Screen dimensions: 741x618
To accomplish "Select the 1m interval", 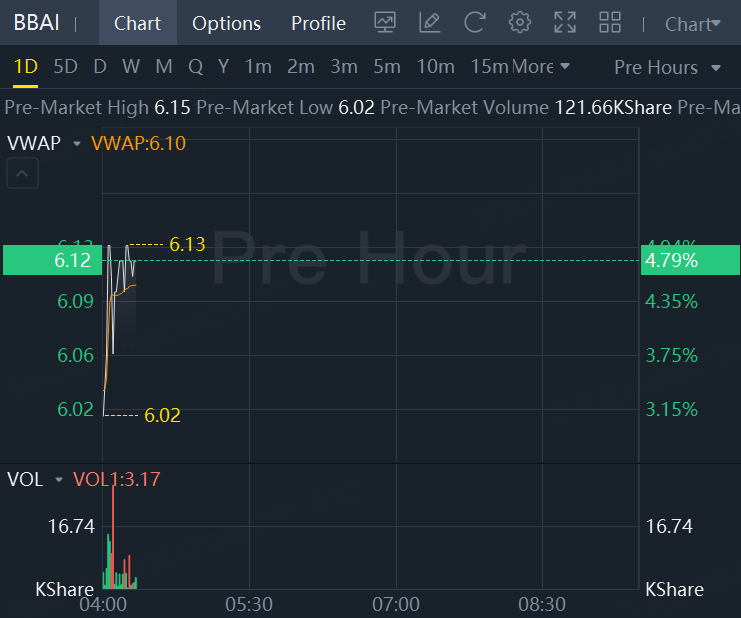I will pos(258,67).
